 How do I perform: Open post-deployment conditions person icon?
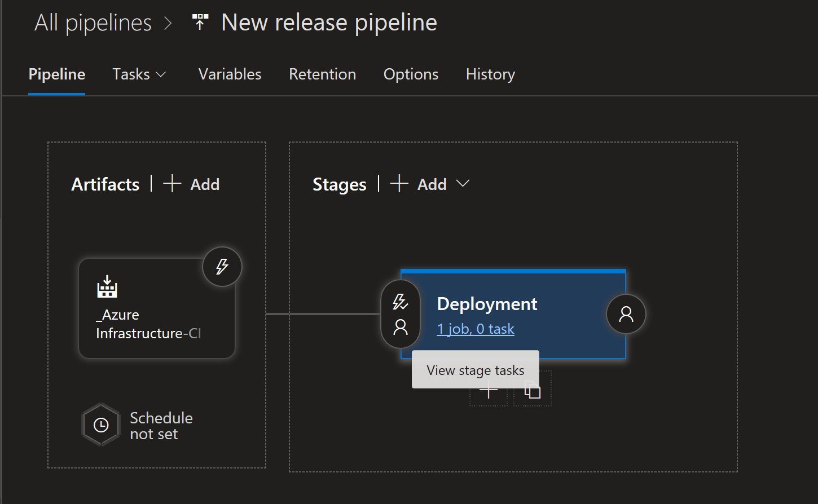tap(626, 314)
